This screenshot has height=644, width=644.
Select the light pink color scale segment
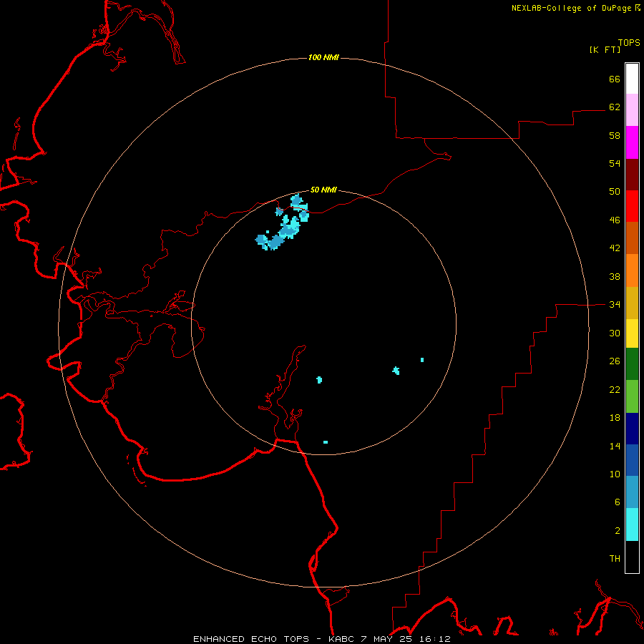tap(632, 110)
